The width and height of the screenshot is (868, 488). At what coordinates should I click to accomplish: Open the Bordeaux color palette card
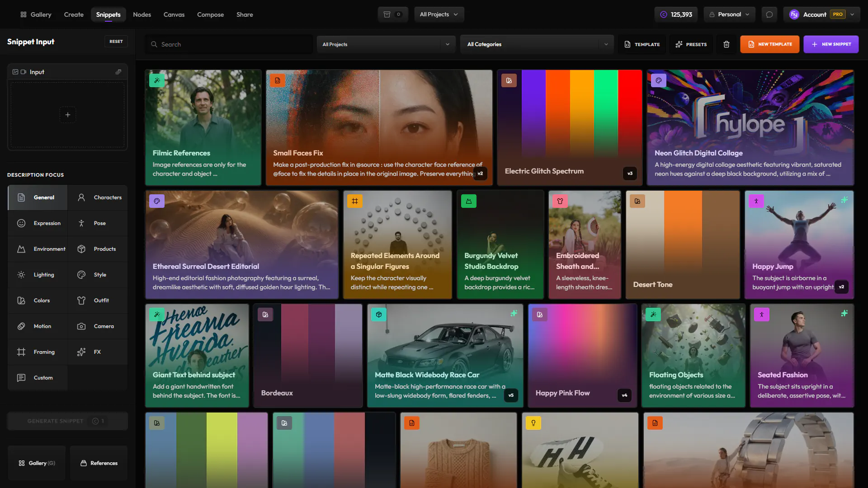point(308,356)
